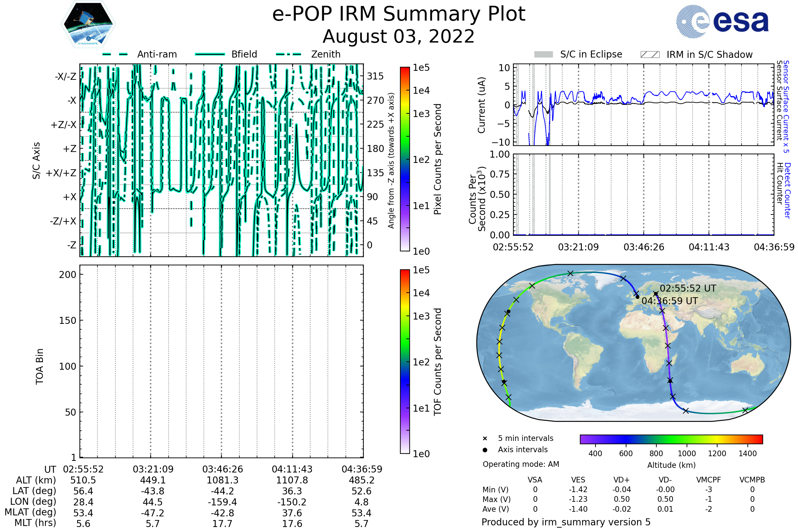Click the 04:36:59 UT map end label
This screenshot has width=798, height=532.
(669, 301)
